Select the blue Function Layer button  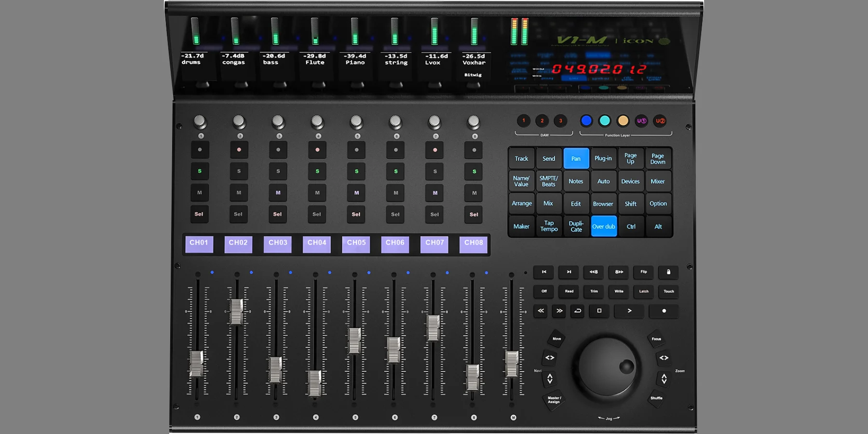(x=586, y=121)
